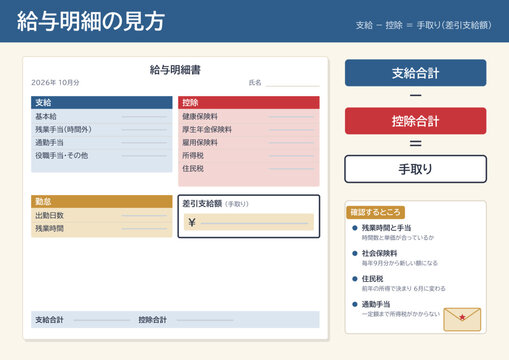Click the 給与明細書 document title
Screen dimensions: 509x360
click(175, 70)
